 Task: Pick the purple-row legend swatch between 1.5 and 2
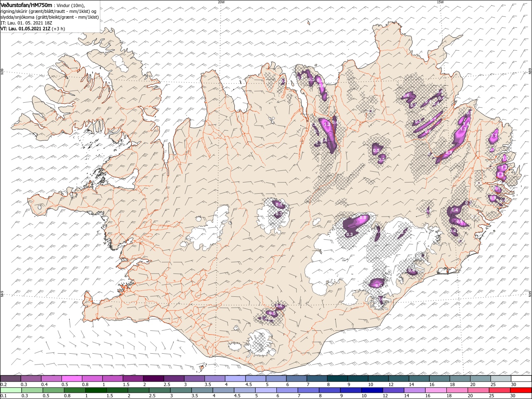(x=133, y=379)
